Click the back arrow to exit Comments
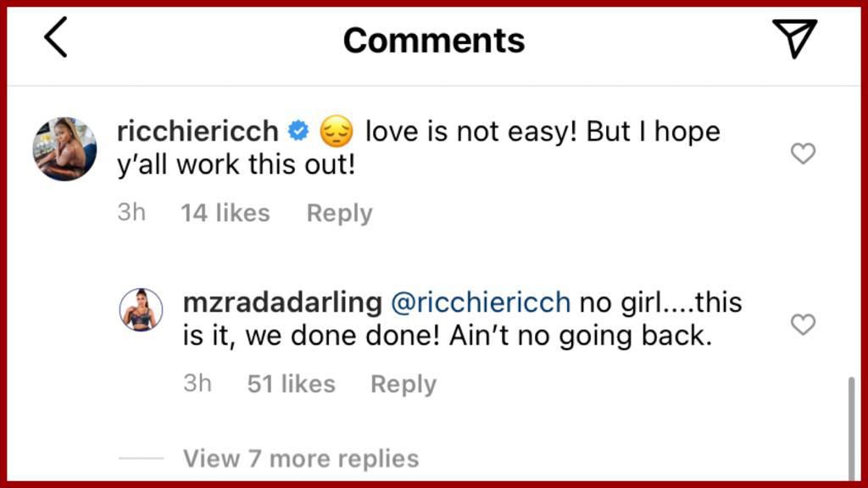Image resolution: width=868 pixels, height=488 pixels. pos(55,37)
